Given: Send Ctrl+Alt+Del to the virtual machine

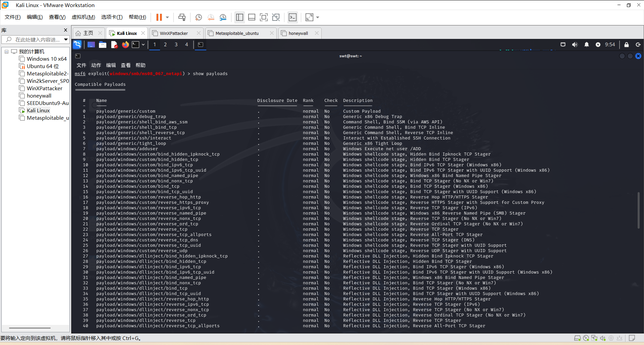Looking at the screenshot, I should pyautogui.click(x=182, y=17).
